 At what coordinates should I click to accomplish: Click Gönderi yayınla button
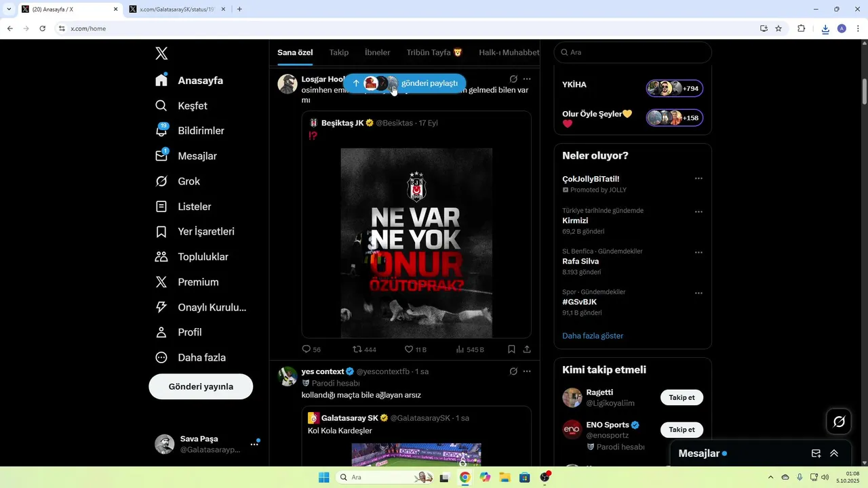(201, 386)
